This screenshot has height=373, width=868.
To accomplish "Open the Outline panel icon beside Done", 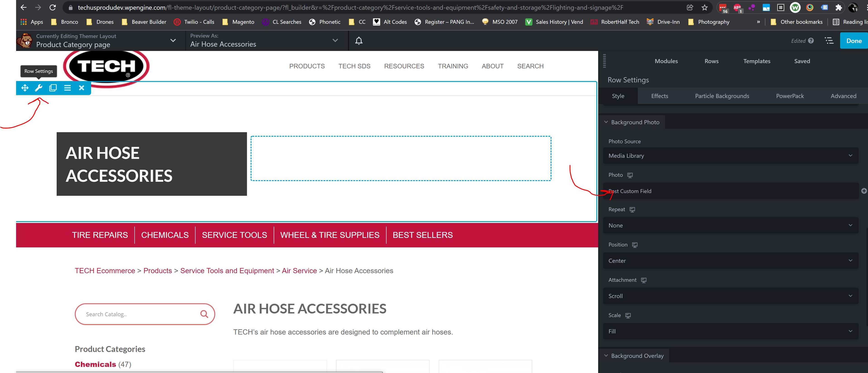I will click(829, 41).
